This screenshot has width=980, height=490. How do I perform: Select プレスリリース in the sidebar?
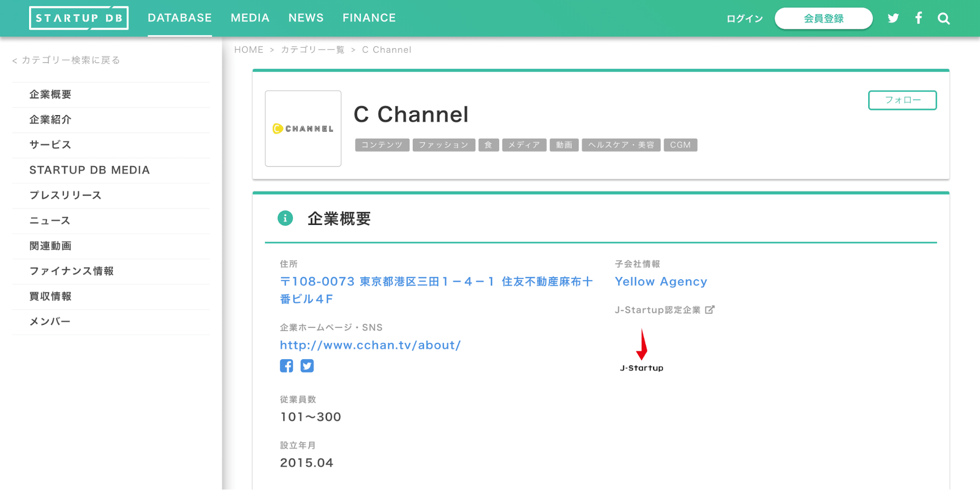click(x=111, y=196)
